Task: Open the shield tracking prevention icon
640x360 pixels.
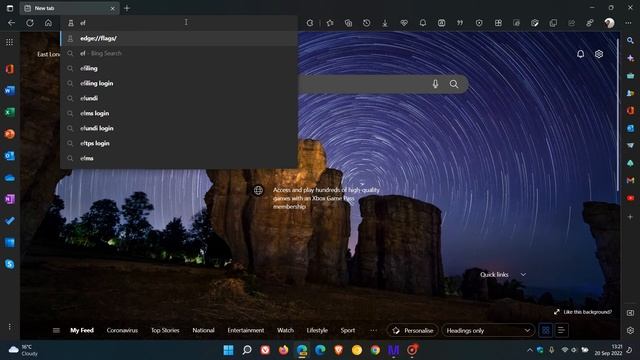Action: [x=479, y=23]
